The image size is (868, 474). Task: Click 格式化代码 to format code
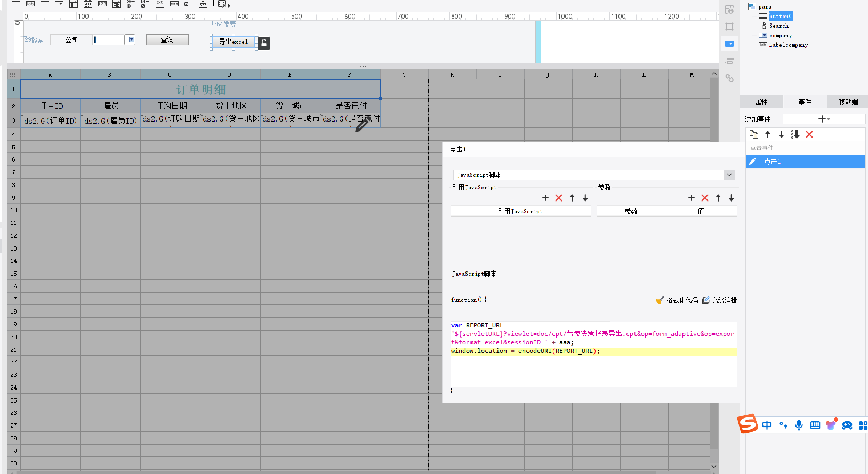(x=677, y=300)
